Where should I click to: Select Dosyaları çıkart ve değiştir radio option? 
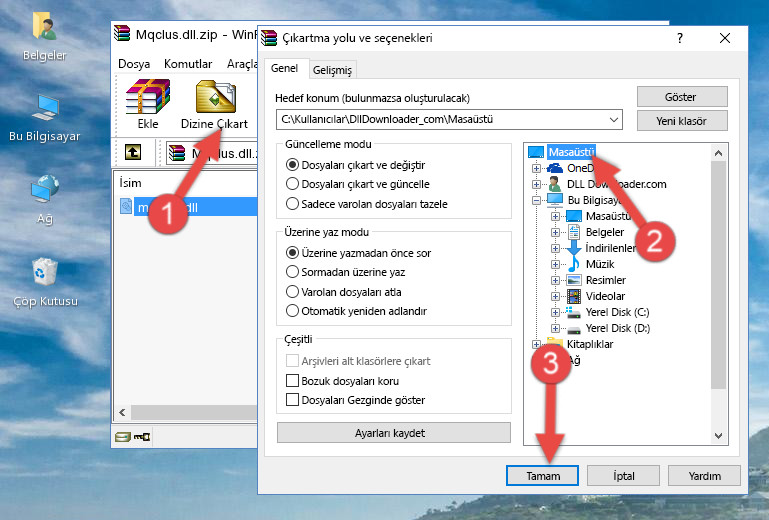coord(292,165)
